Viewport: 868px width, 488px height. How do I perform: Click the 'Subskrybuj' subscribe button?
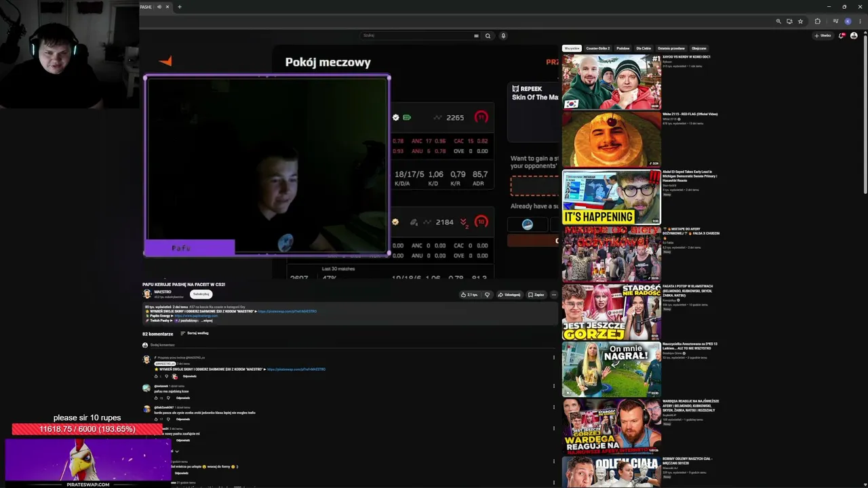[201, 294]
